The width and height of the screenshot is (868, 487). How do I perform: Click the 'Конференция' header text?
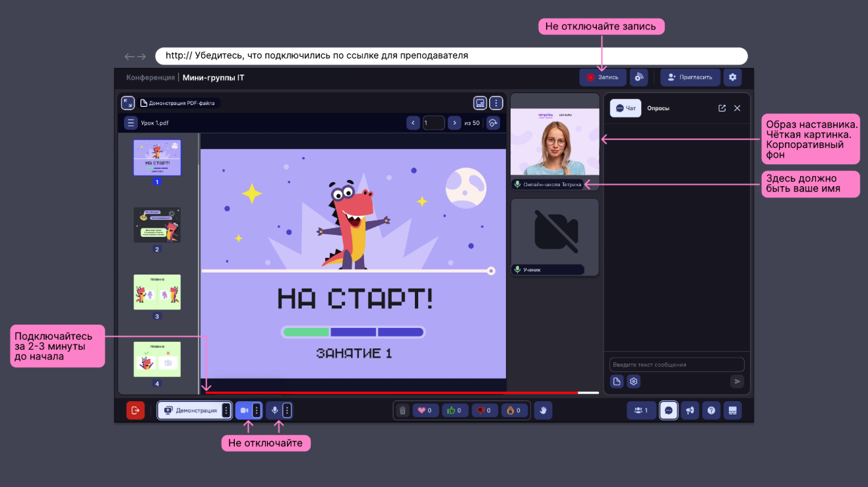[150, 77]
